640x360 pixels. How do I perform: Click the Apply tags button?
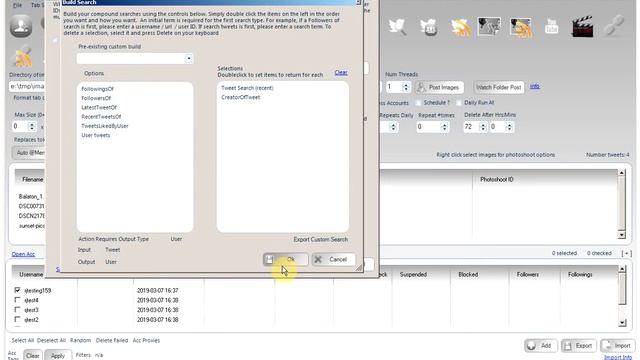click(x=58, y=356)
